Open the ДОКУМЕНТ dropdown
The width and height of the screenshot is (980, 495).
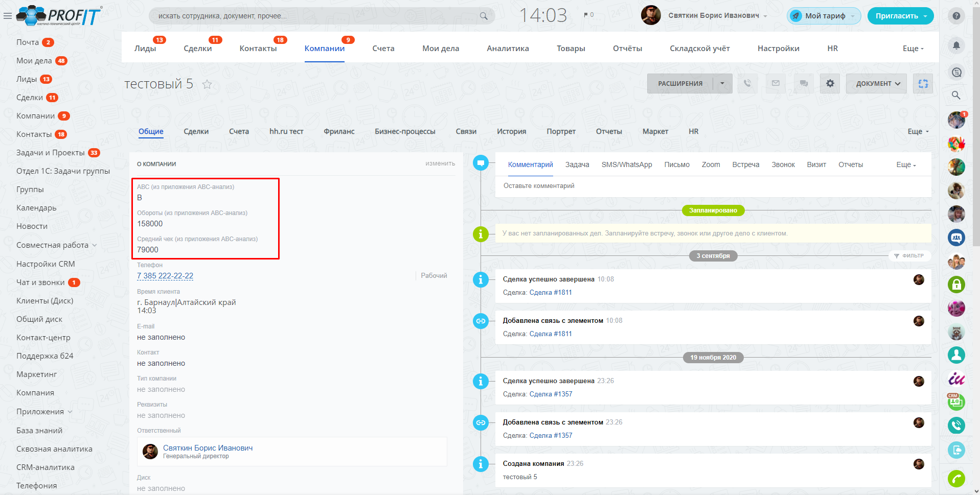(877, 83)
